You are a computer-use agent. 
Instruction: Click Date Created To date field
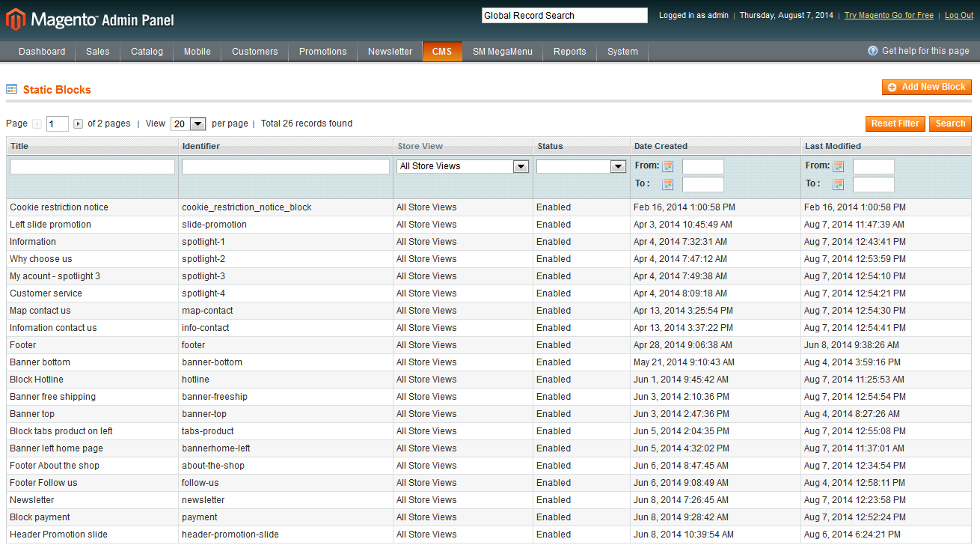(703, 184)
